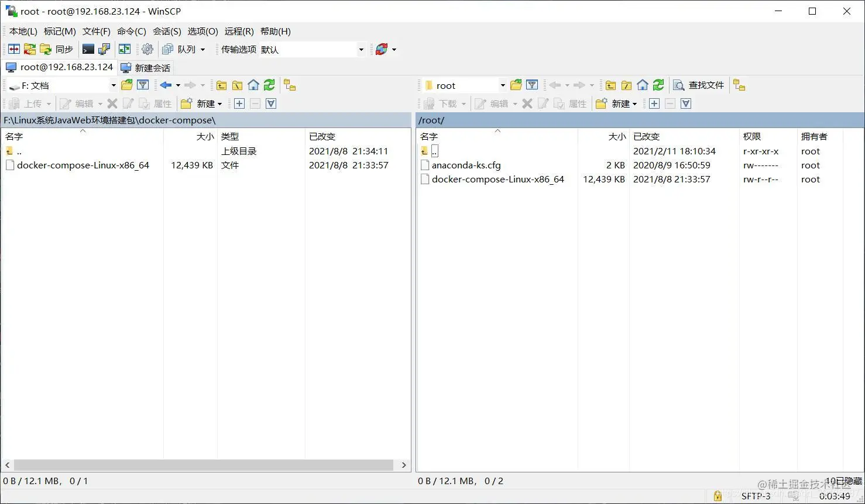The height and width of the screenshot is (504, 865).
Task: Expand the remote 新建 dropdown arrow
Action: click(634, 104)
